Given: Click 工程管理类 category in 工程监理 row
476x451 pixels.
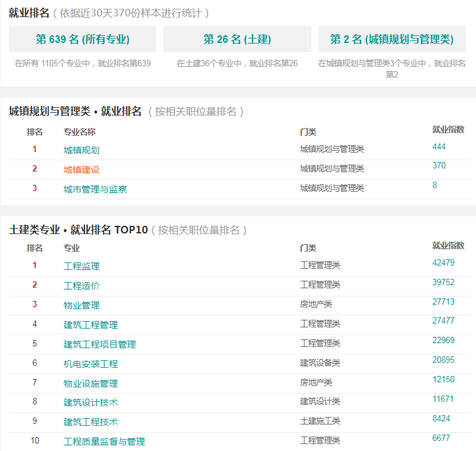Looking at the screenshot, I should coord(320,265).
